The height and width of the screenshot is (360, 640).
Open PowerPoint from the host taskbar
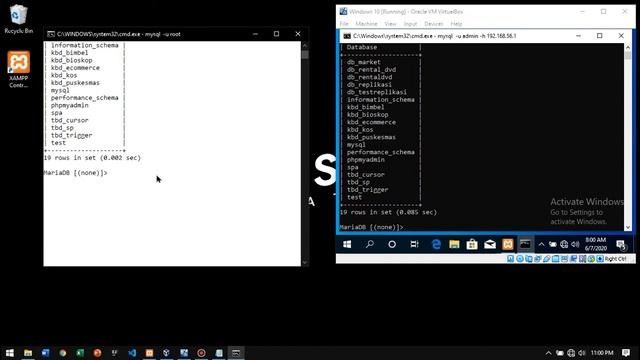97,353
